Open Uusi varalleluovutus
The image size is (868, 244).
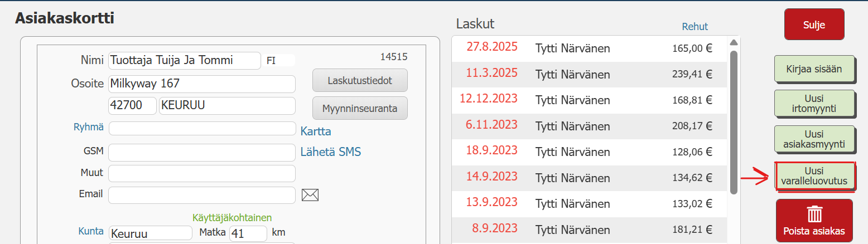pos(814,176)
